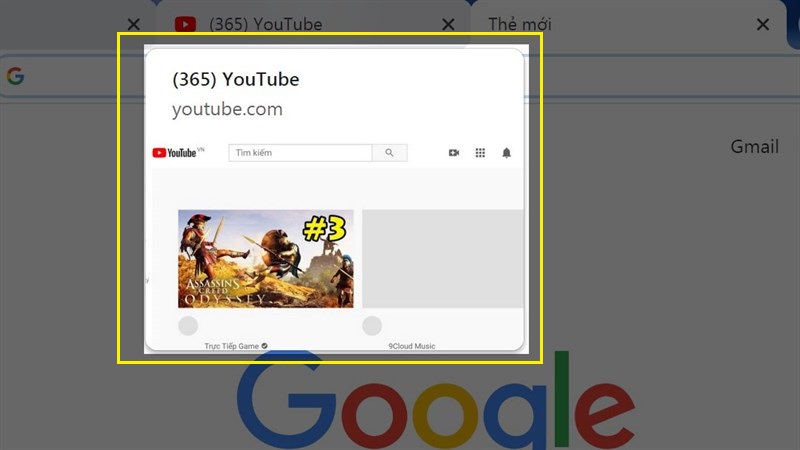The image size is (800, 450).
Task: Click the Tìm kiếm search field
Action: (300, 153)
